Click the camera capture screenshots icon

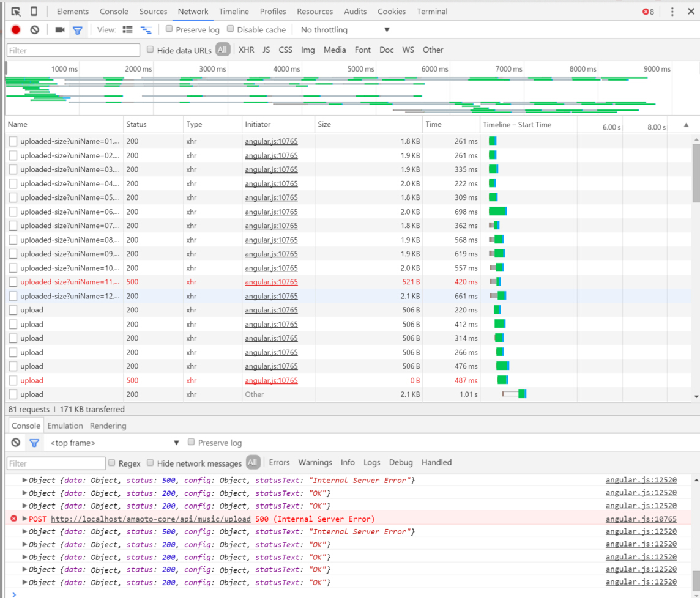59,30
